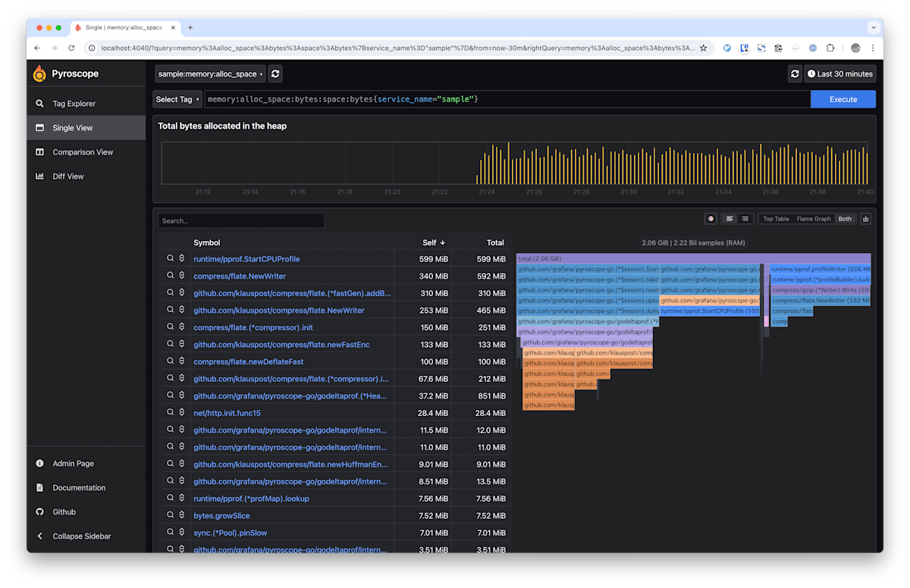Click sandwich icon for runtime/pprof.StartCPUProfile row

click(x=182, y=258)
